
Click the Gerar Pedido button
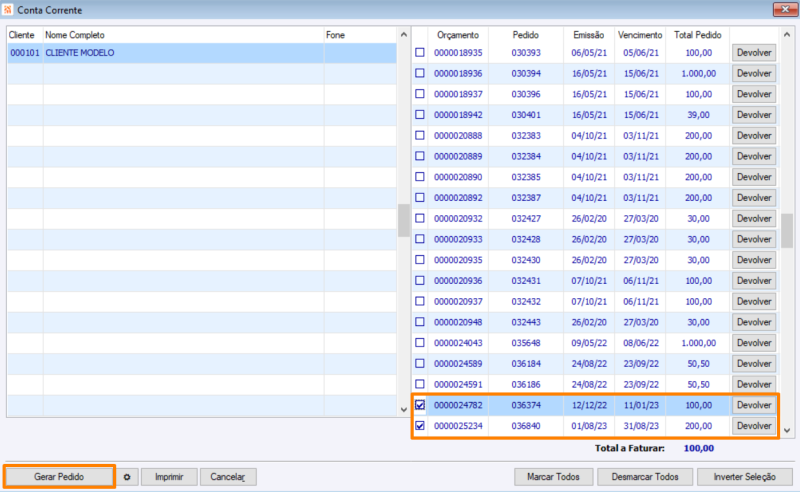tap(59, 477)
